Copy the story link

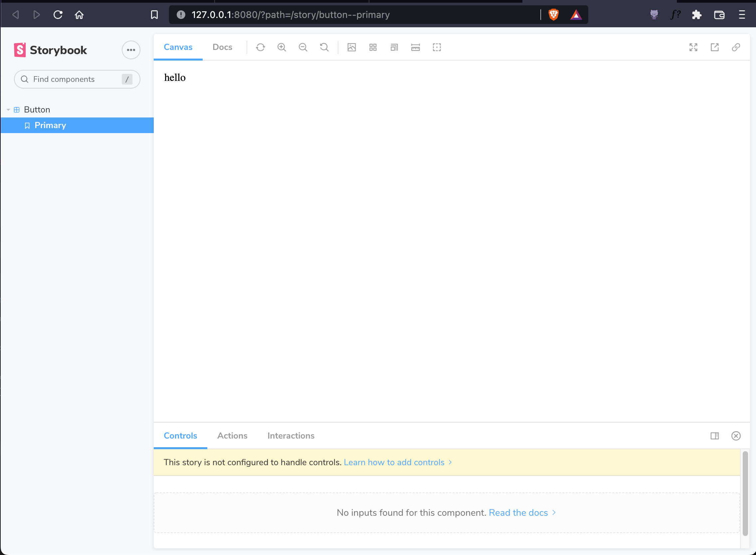[x=735, y=47]
